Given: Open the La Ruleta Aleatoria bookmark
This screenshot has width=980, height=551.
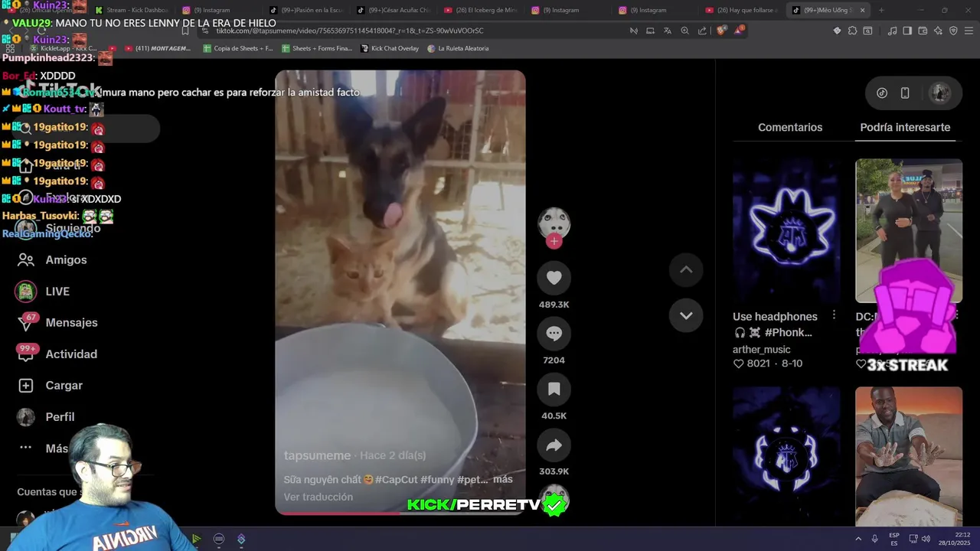Looking at the screenshot, I should [x=458, y=48].
